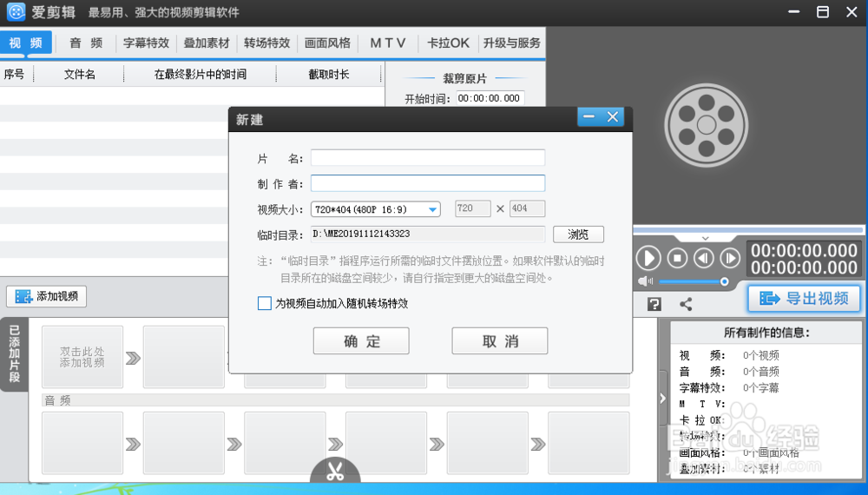Click the 双击此处添加视频 slot

(82, 357)
